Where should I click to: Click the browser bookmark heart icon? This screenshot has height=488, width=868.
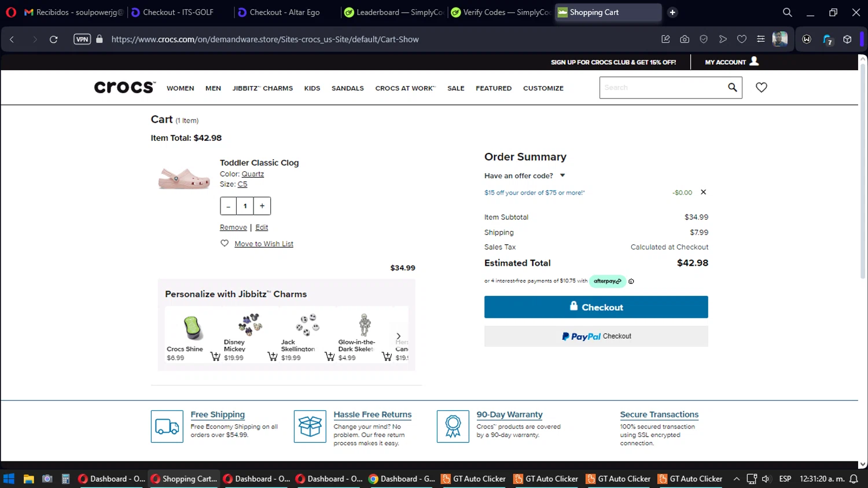point(742,39)
